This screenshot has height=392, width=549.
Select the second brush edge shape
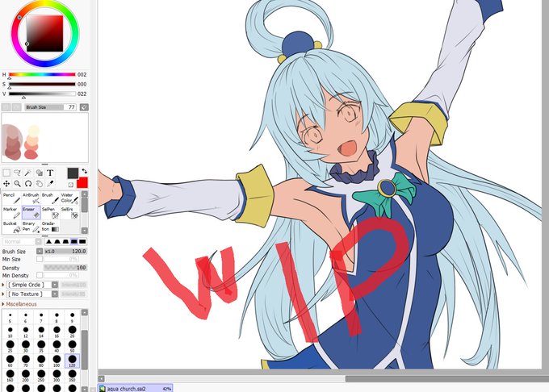[57, 241]
